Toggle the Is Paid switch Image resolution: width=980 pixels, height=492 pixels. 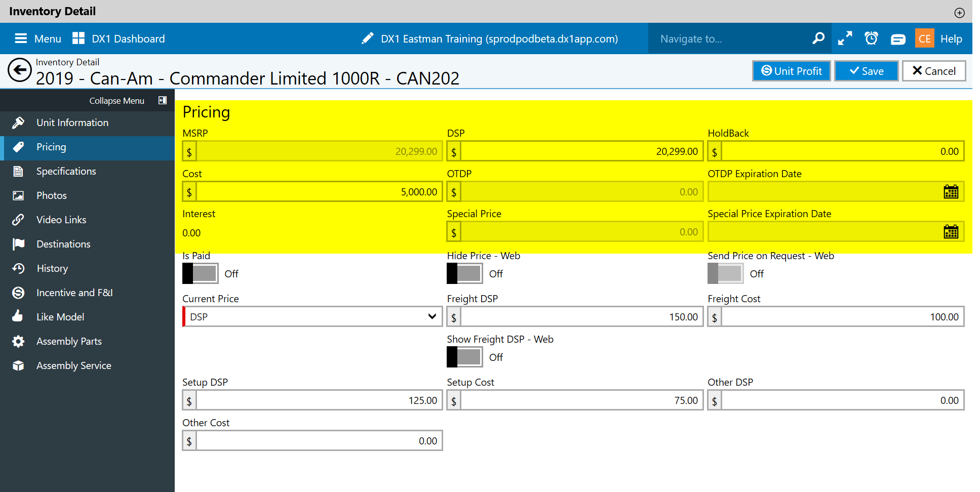tap(201, 273)
